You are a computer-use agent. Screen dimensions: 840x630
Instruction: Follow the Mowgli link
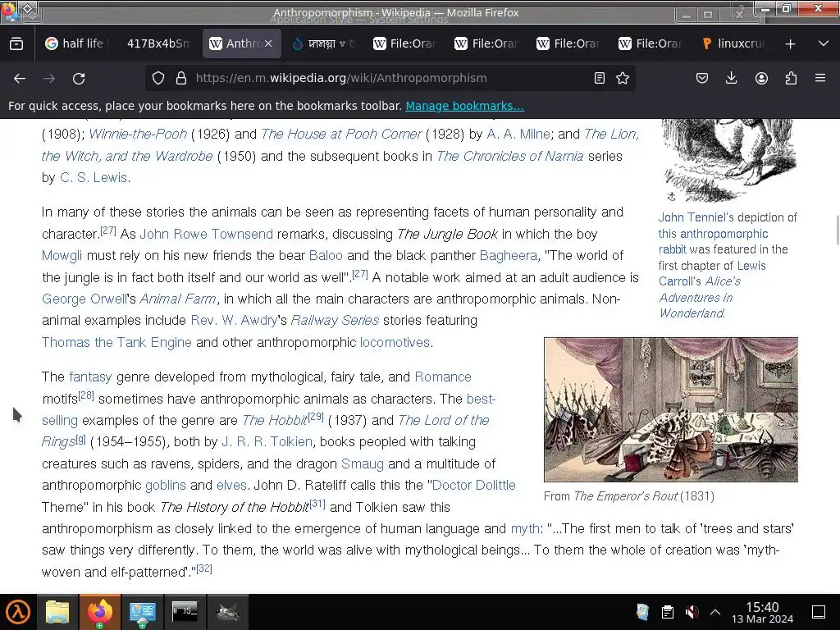coord(62,256)
